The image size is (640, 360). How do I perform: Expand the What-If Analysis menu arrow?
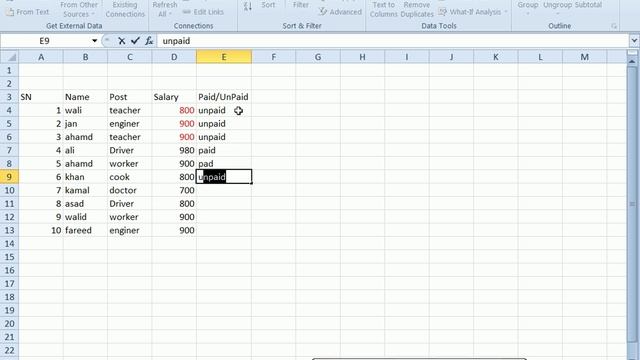tap(506, 12)
